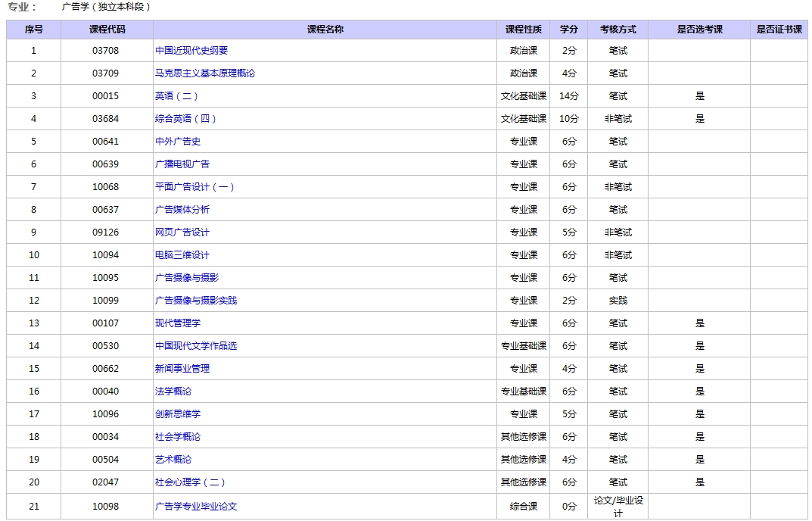Screen dimensions: 812x521
Task: Open the 社会心理学（二） course link
Action: pyautogui.click(x=190, y=482)
